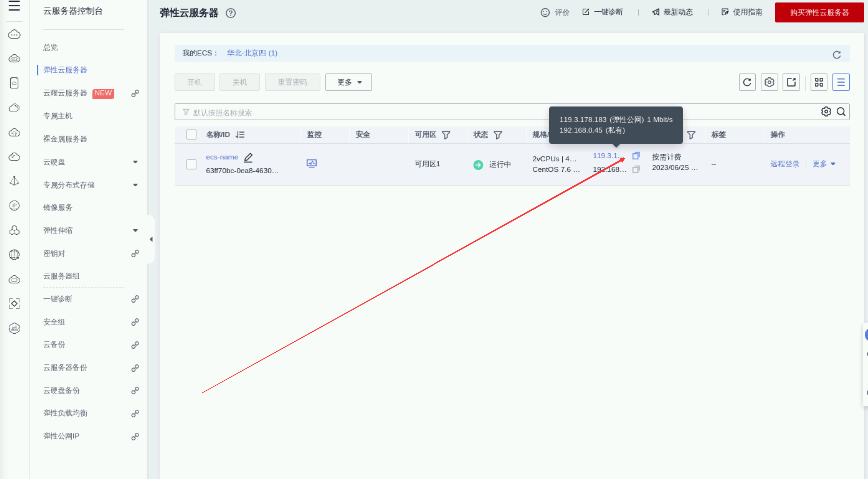Open 镜像服务 sidebar item
The height and width of the screenshot is (479, 868).
coord(58,208)
